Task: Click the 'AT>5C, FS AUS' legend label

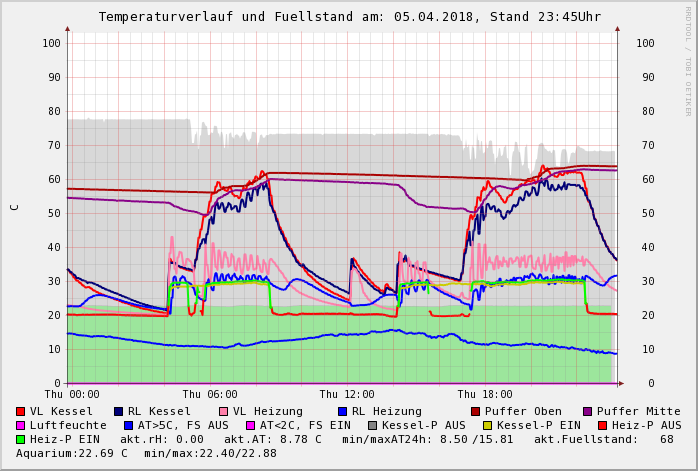Action: [182, 425]
